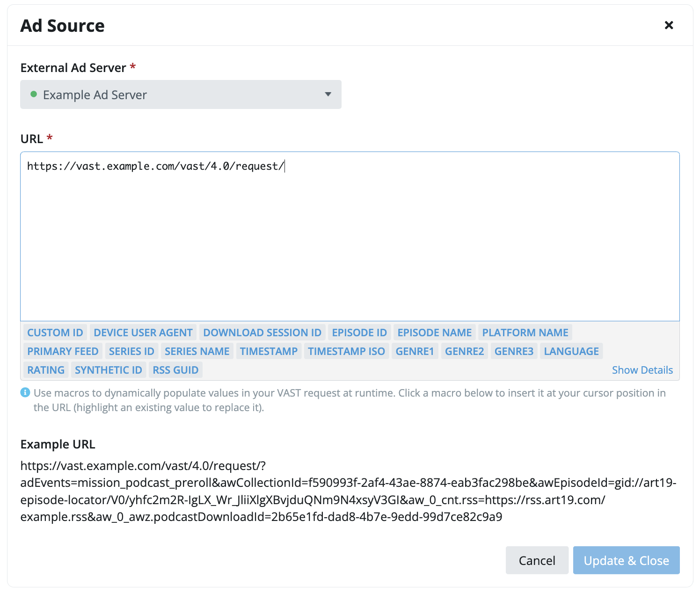Insert the PRIMARY FEED macro

[x=63, y=351]
